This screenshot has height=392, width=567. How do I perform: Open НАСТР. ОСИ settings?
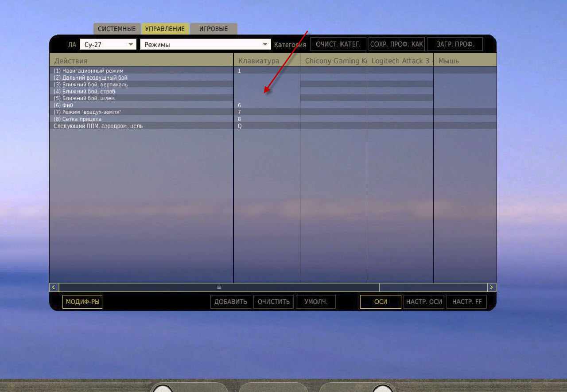(424, 302)
